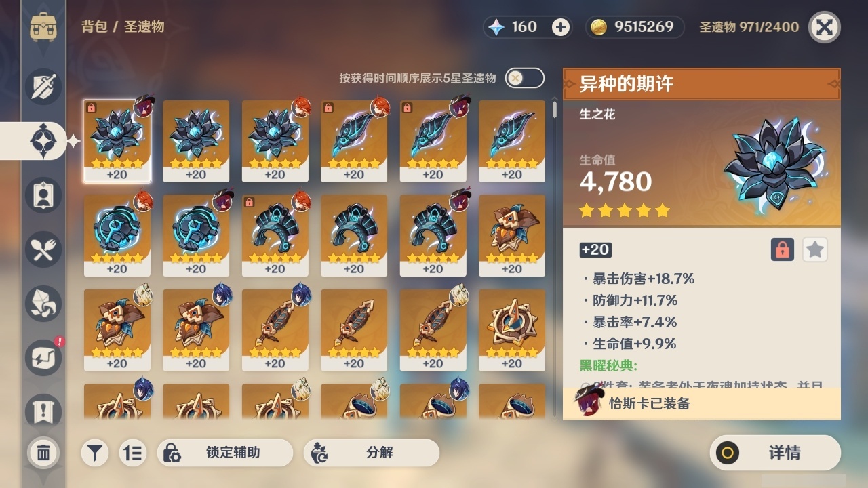Open the quest items tab
The height and width of the screenshot is (488, 868).
pyautogui.click(x=43, y=411)
